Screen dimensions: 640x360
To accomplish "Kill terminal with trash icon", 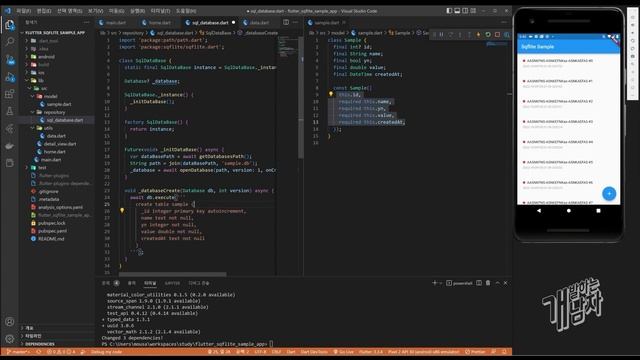I will click(488, 283).
